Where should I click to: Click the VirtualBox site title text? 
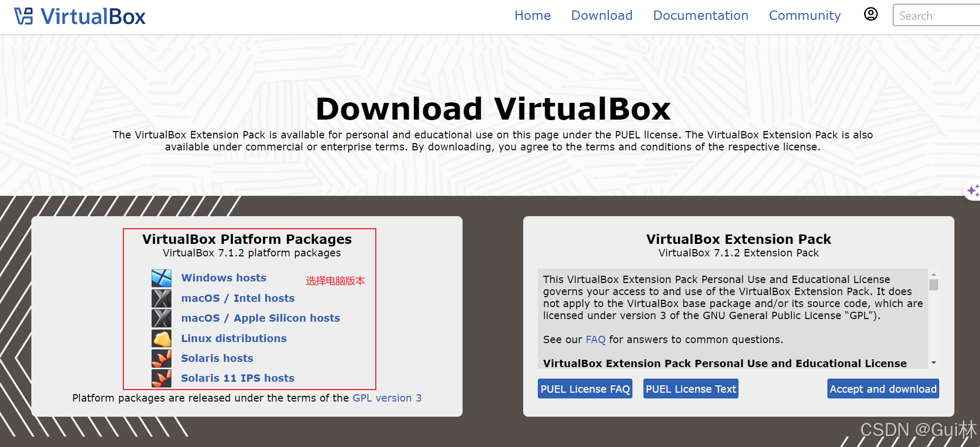pyautogui.click(x=93, y=17)
